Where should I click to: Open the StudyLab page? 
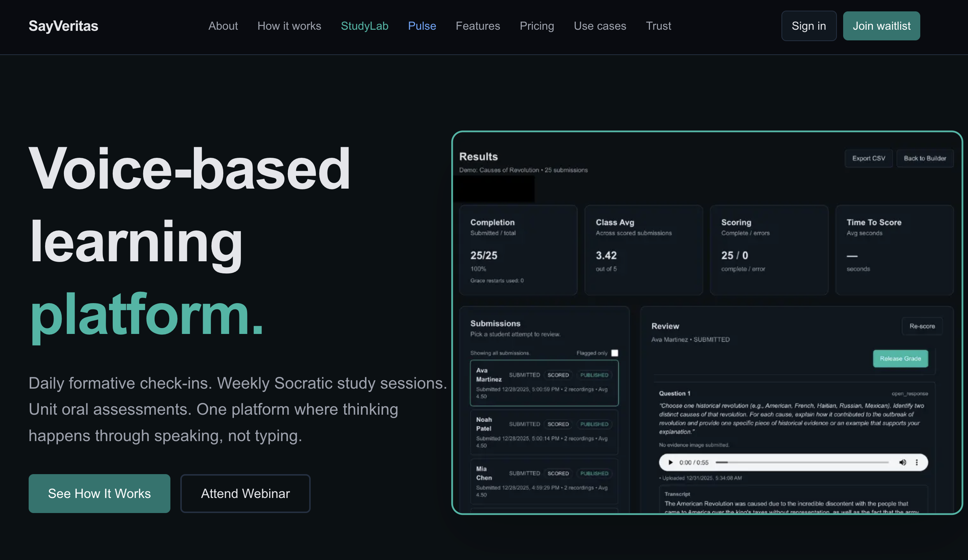365,26
